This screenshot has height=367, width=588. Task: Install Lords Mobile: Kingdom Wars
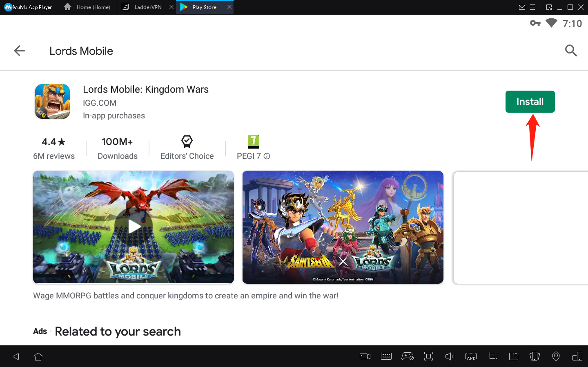(530, 102)
